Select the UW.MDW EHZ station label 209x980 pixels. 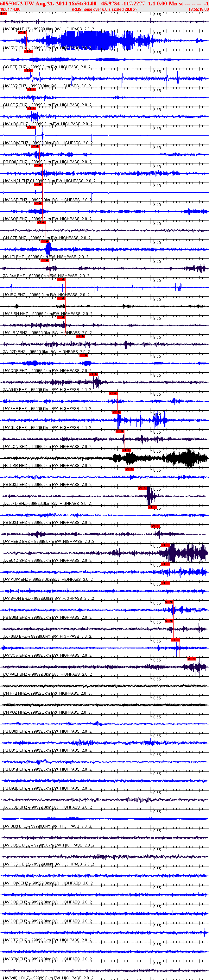point(48,580)
